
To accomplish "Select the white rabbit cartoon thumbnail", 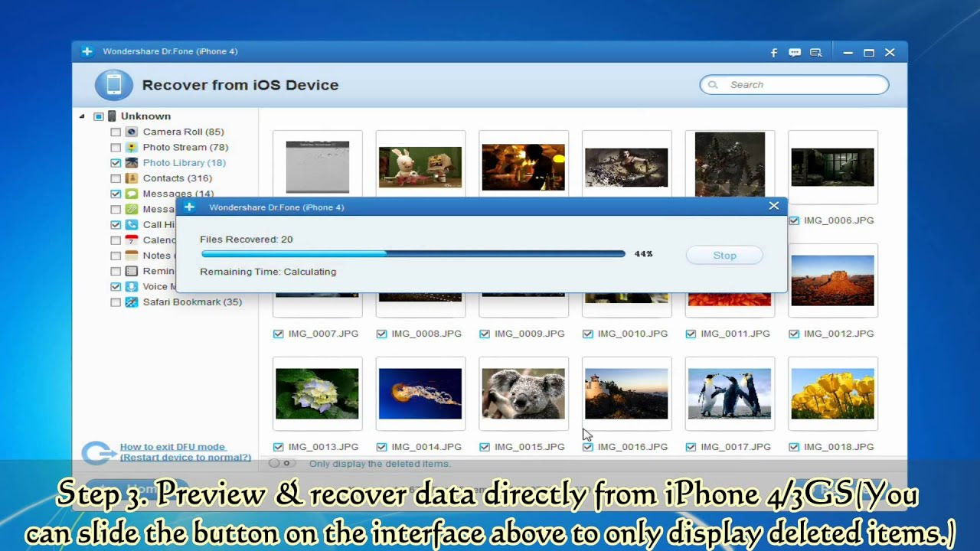I will pyautogui.click(x=420, y=168).
